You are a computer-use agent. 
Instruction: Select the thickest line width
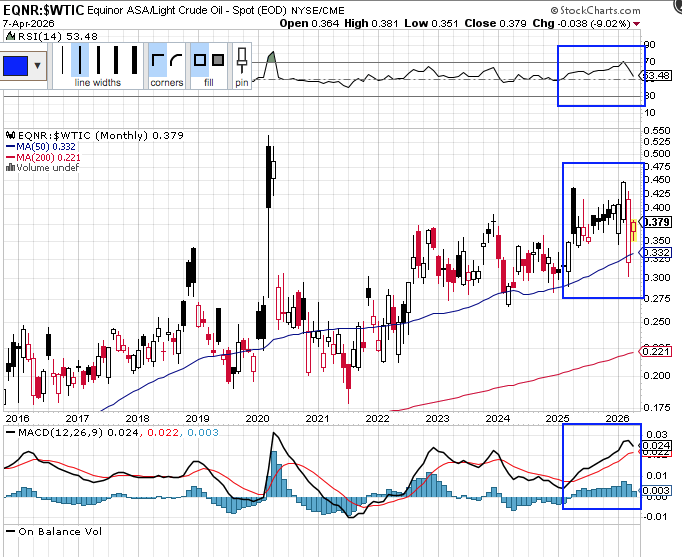click(x=134, y=60)
